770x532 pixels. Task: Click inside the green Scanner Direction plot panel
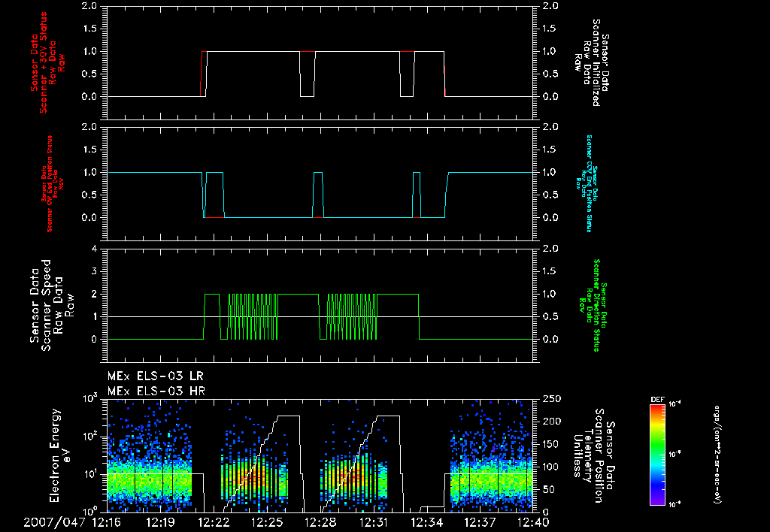tap(320, 305)
